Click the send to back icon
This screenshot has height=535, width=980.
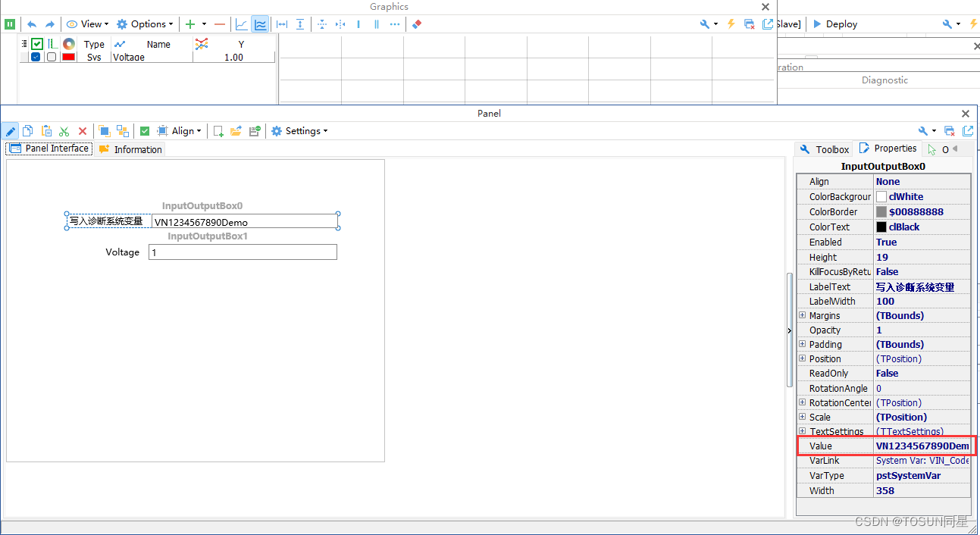(x=123, y=131)
